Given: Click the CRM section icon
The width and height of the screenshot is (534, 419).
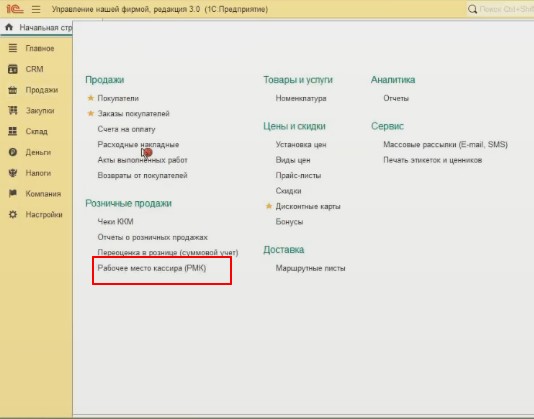Looking at the screenshot, I should pyautogui.click(x=13, y=69).
